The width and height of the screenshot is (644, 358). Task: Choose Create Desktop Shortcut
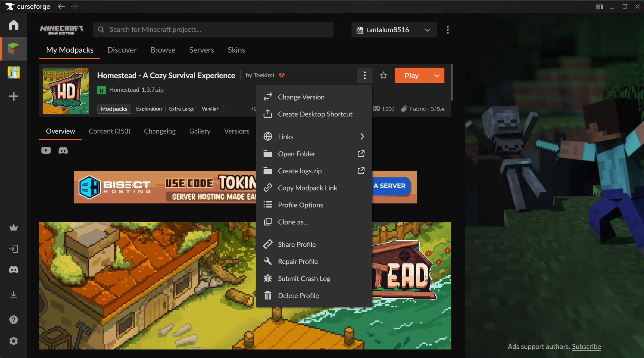click(314, 114)
